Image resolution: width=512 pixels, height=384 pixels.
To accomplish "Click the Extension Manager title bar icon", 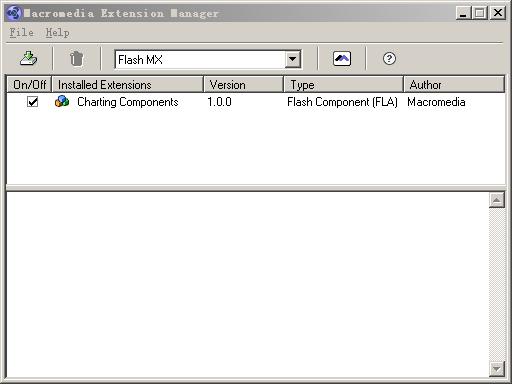I will point(14,13).
